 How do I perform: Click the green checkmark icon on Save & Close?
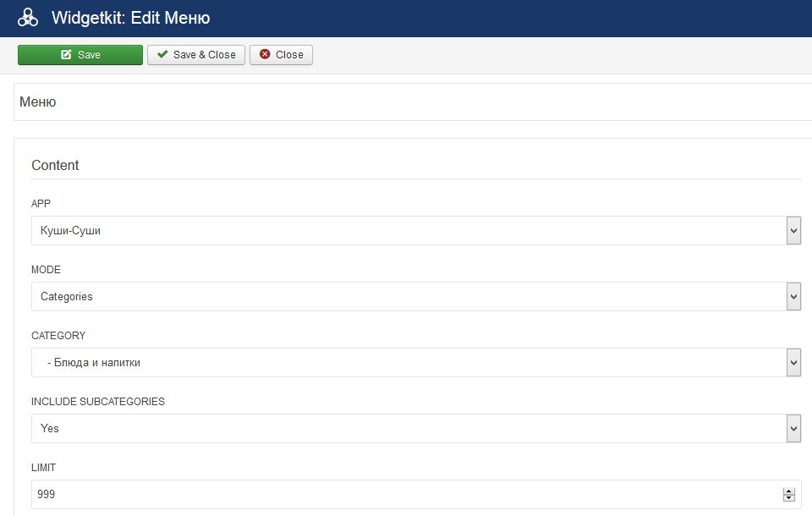pyautogui.click(x=162, y=55)
